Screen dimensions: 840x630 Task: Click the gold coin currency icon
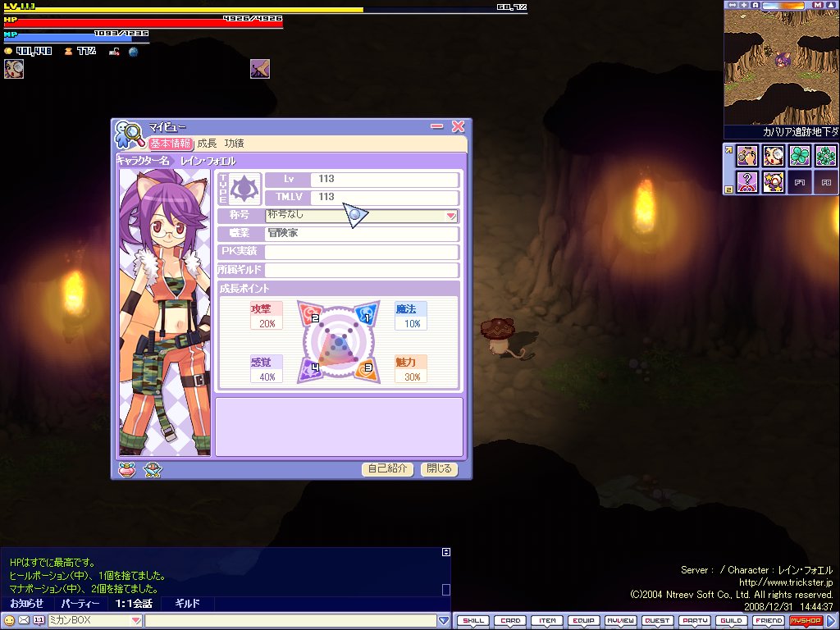point(8,52)
